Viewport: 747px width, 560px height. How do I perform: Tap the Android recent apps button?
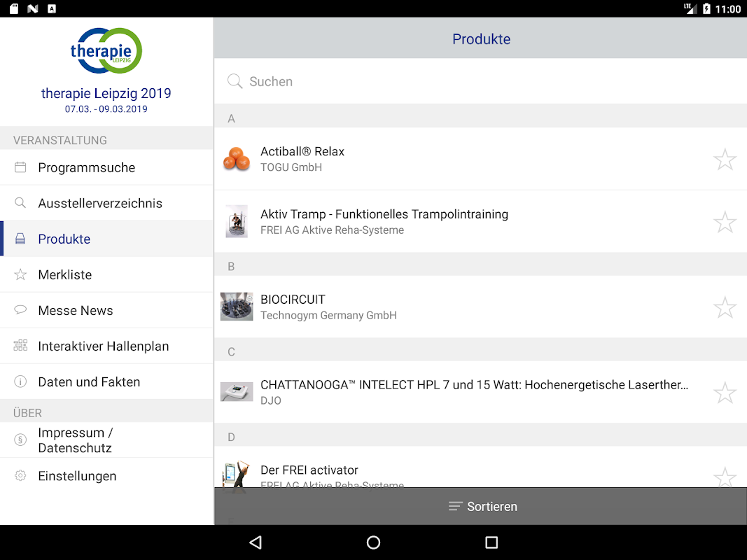(x=491, y=542)
